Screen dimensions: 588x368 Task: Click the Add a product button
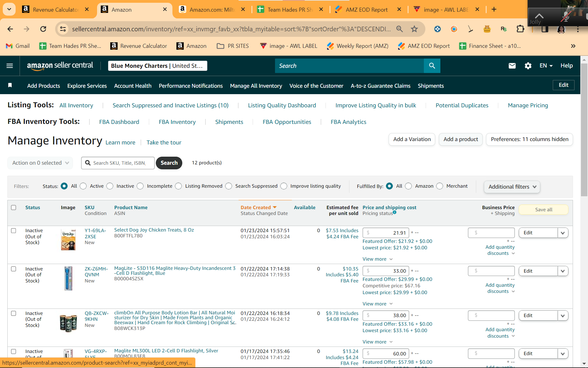pyautogui.click(x=461, y=139)
